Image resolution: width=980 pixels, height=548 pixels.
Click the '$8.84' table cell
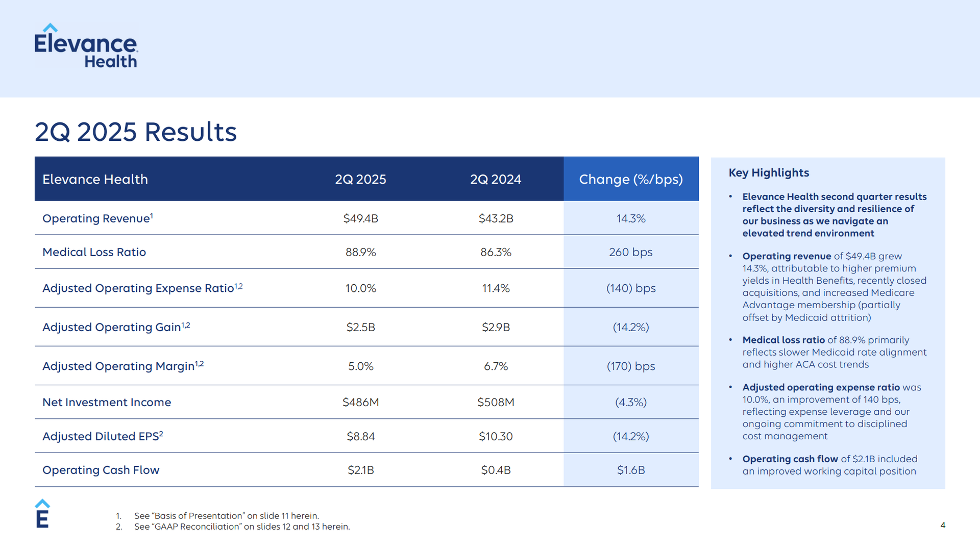[x=360, y=436]
